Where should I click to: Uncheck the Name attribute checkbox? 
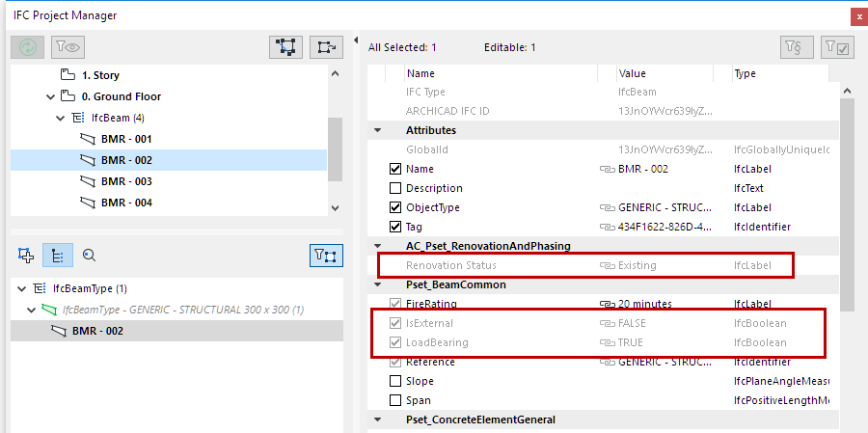395,169
